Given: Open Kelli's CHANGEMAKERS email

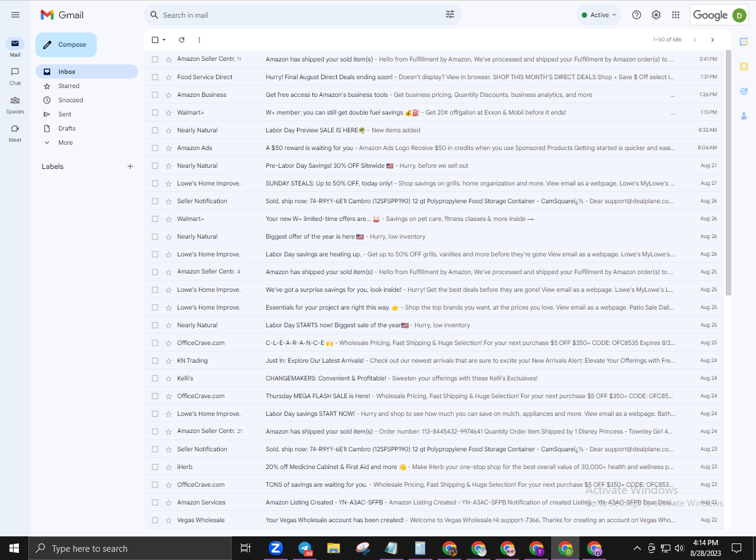Looking at the screenshot, I should click(434, 378).
